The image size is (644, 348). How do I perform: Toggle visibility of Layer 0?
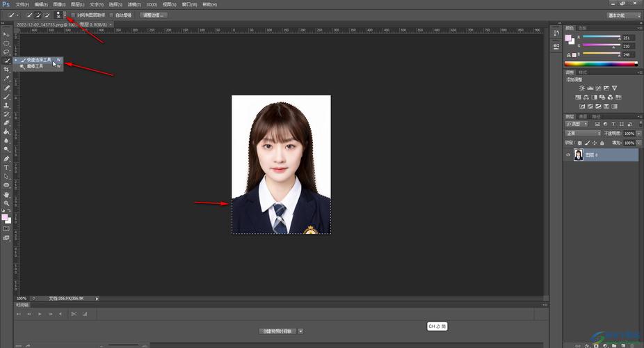tap(568, 155)
